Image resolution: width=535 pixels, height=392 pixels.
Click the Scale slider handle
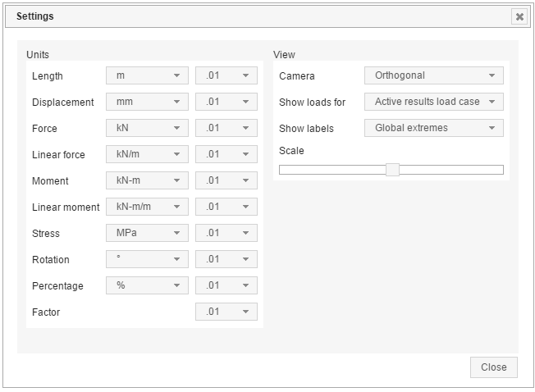click(392, 170)
